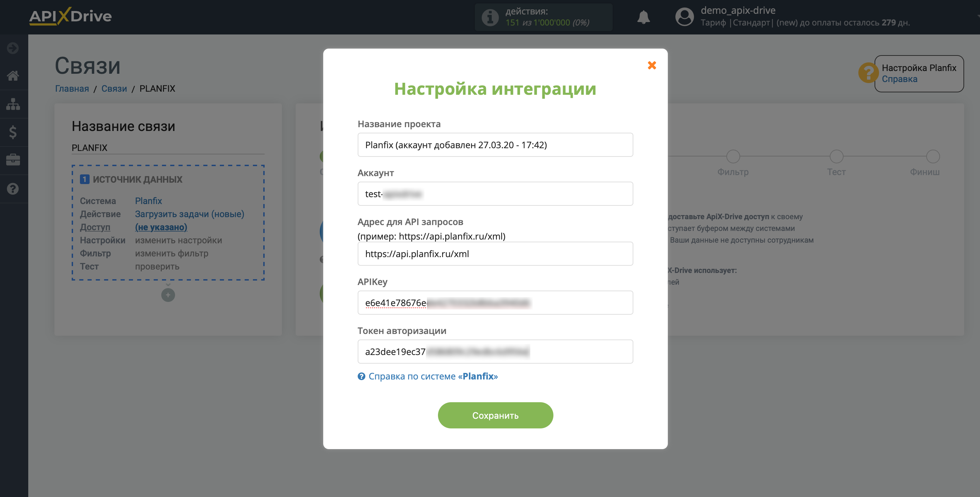This screenshot has width=980, height=497.
Task: Edit the API address field
Action: coord(495,253)
